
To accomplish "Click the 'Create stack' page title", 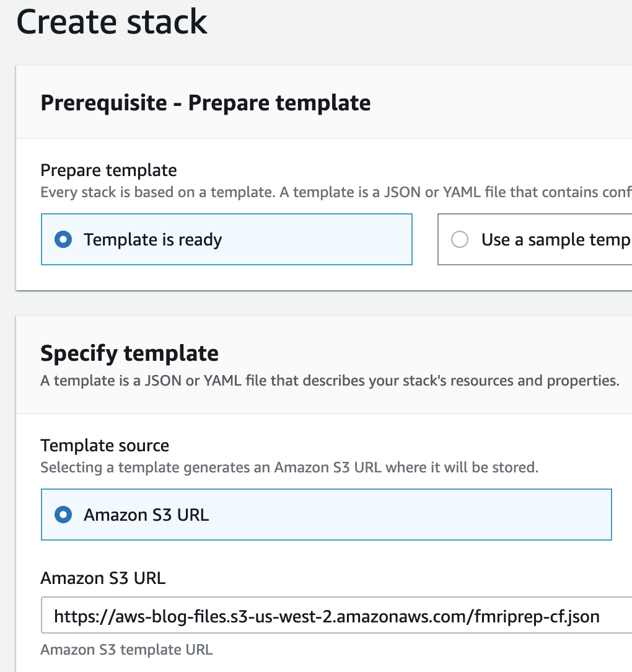I will [112, 22].
